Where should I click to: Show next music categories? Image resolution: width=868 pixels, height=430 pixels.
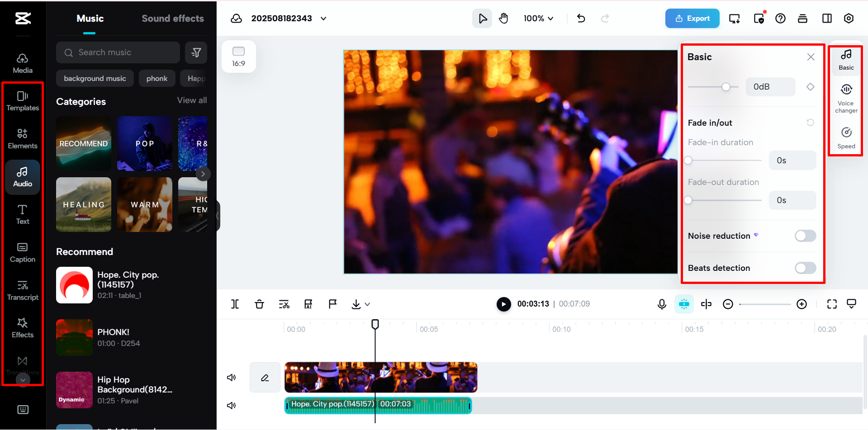click(x=203, y=174)
